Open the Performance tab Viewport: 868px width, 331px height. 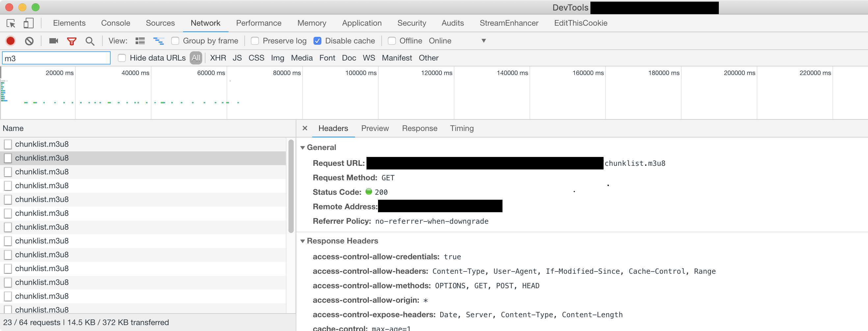(258, 23)
